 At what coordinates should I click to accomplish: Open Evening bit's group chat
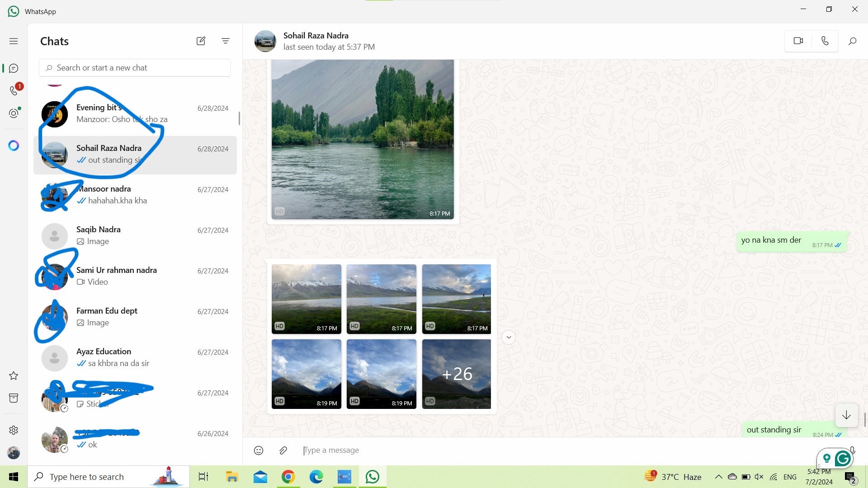135,113
